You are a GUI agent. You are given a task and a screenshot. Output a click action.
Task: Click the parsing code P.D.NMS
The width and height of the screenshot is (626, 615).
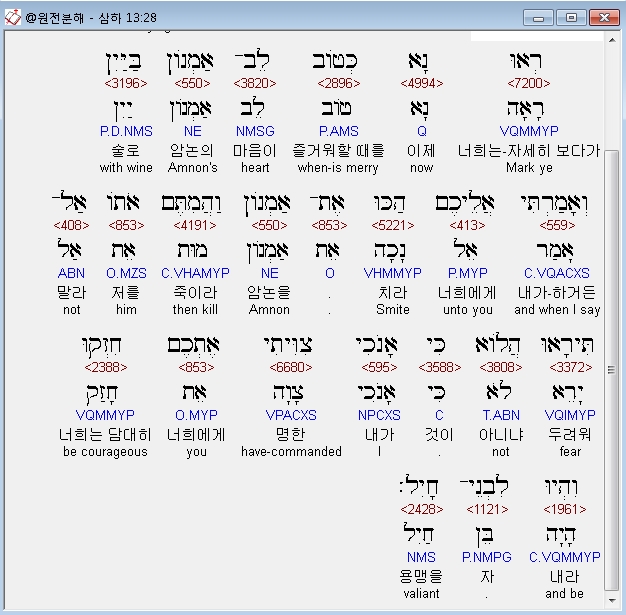[126, 131]
